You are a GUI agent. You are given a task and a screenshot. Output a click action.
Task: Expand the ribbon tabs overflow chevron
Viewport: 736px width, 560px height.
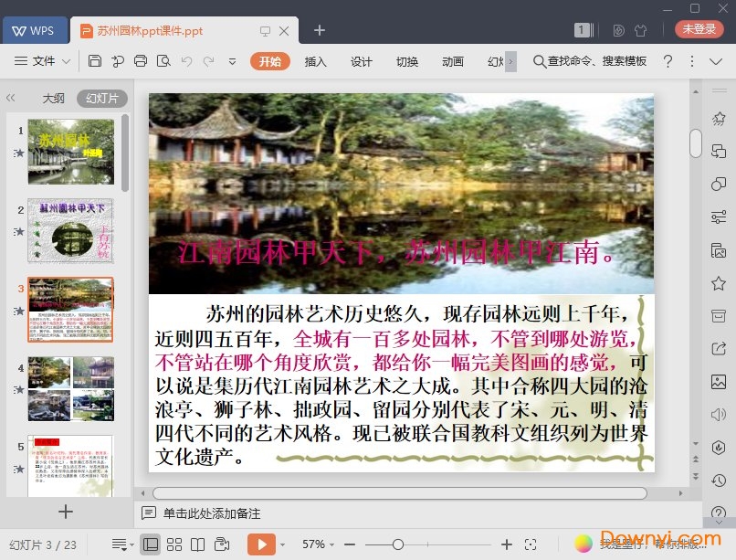coord(511,61)
